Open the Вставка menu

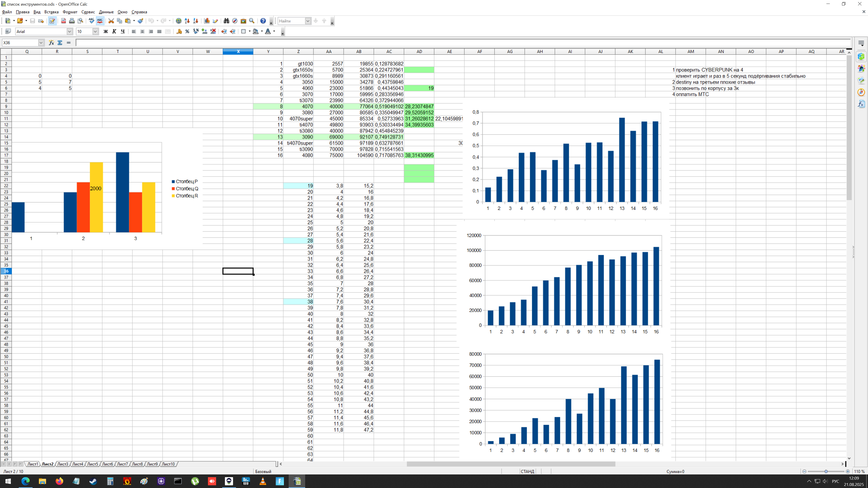coord(52,12)
